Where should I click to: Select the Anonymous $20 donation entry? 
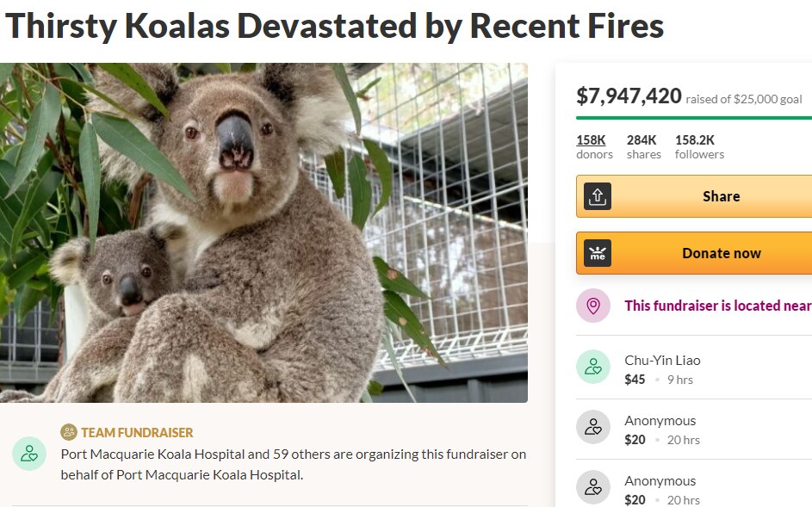(661, 429)
